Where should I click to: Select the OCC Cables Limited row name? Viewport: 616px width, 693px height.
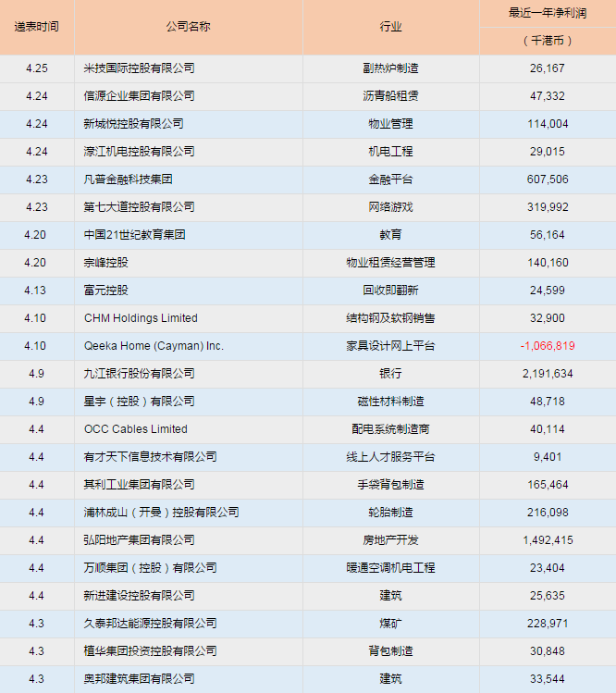[135, 429]
